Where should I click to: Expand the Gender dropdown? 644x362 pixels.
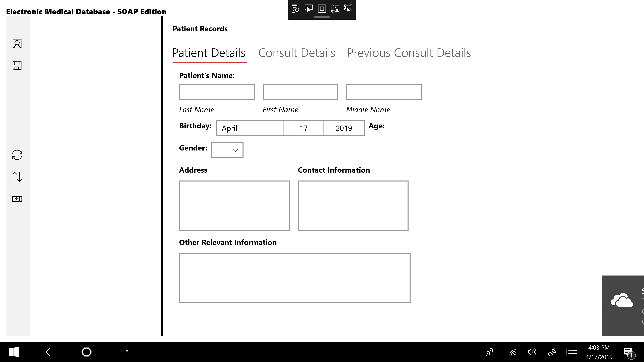tap(227, 150)
